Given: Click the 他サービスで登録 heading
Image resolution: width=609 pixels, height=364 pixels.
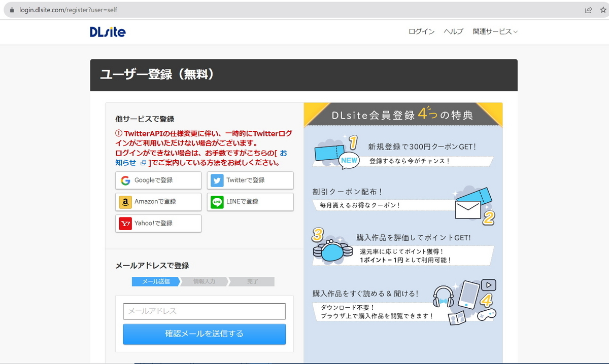Looking at the screenshot, I should (145, 119).
